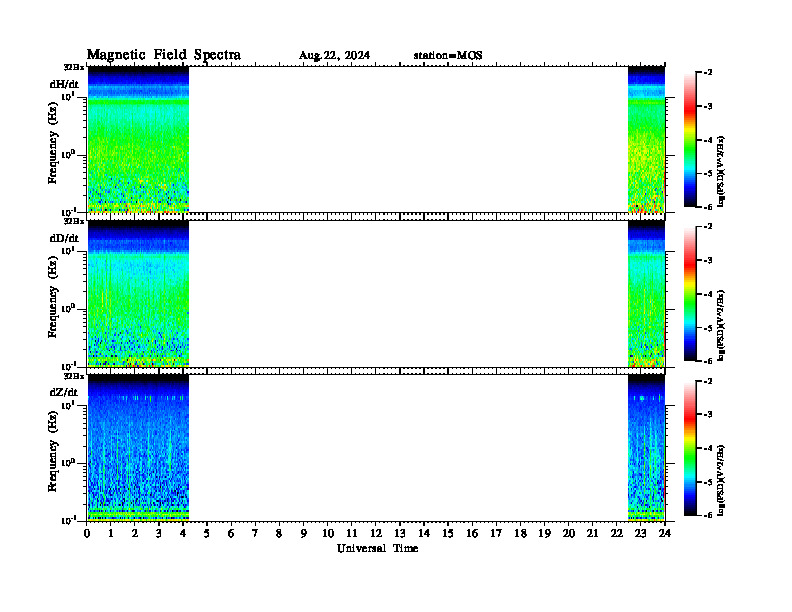Click hour 24 on time axis
Viewport: 792px width, 612px height.
tap(665, 534)
